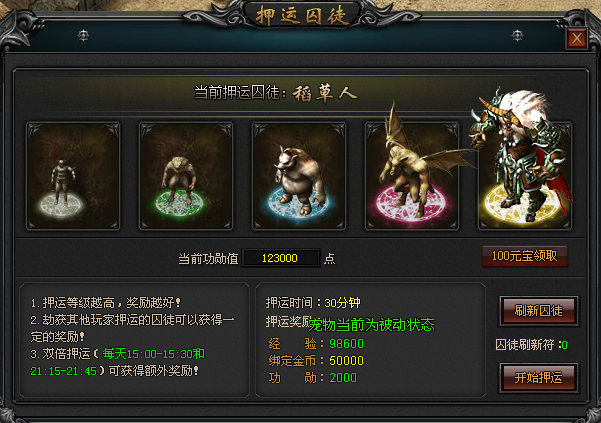The height and width of the screenshot is (423, 601).
Task: Click the right ornament rivet on header
Action: [x=517, y=36]
